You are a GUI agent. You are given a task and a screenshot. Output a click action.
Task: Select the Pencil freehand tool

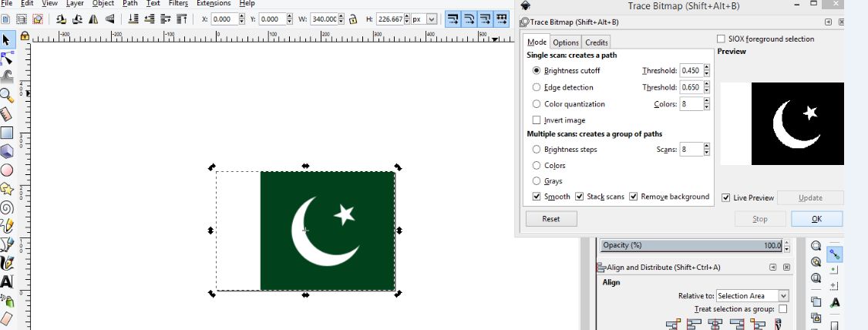6,226
